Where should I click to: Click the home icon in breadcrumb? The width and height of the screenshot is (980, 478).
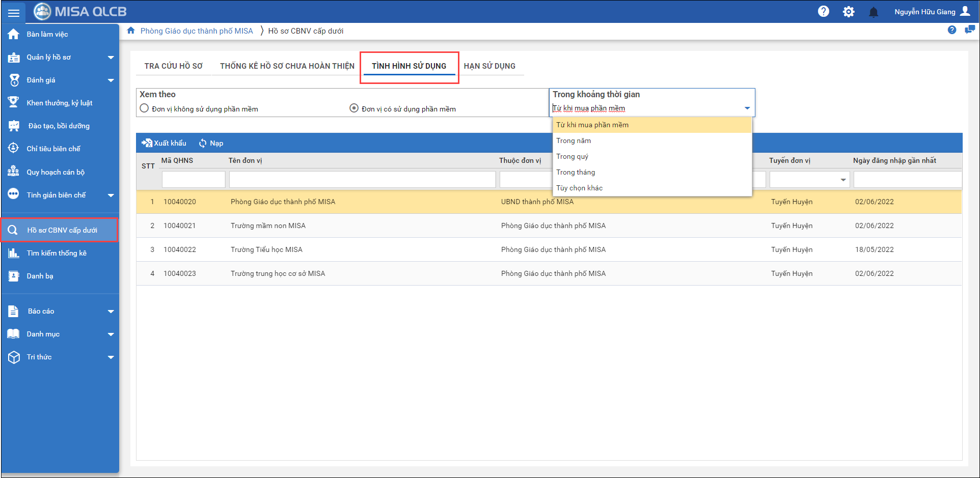point(131,31)
